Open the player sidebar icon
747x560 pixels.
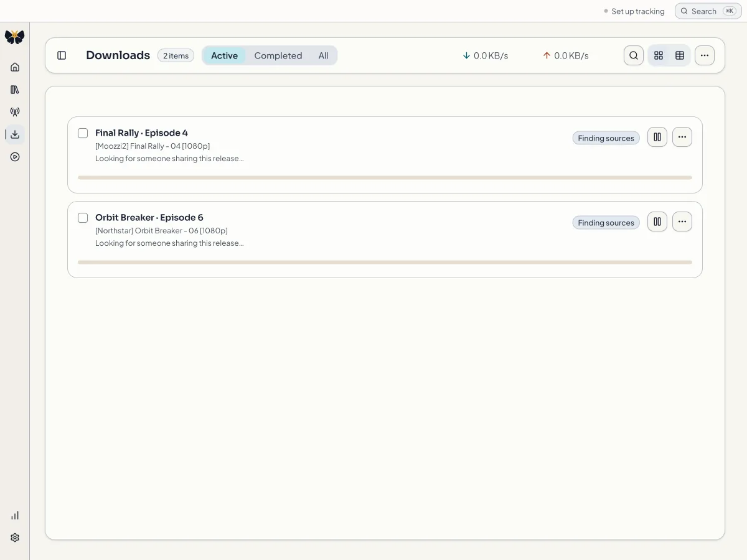pos(15,157)
